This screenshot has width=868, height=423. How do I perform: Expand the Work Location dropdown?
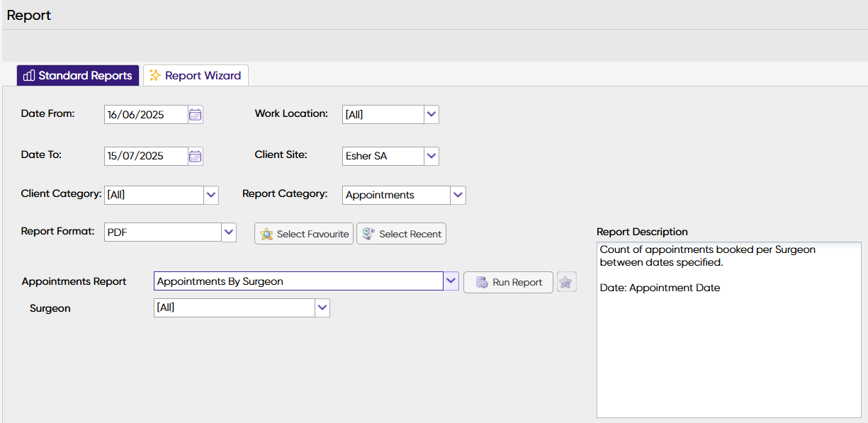[432, 114]
